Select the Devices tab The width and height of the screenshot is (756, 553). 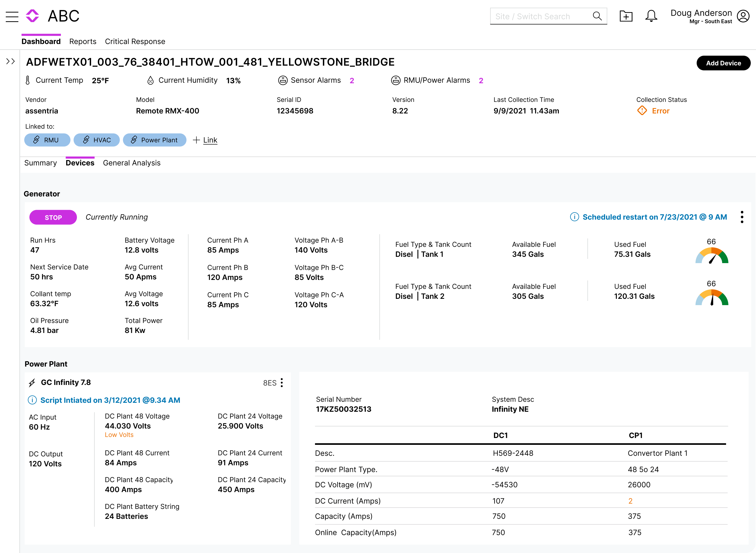(x=80, y=163)
